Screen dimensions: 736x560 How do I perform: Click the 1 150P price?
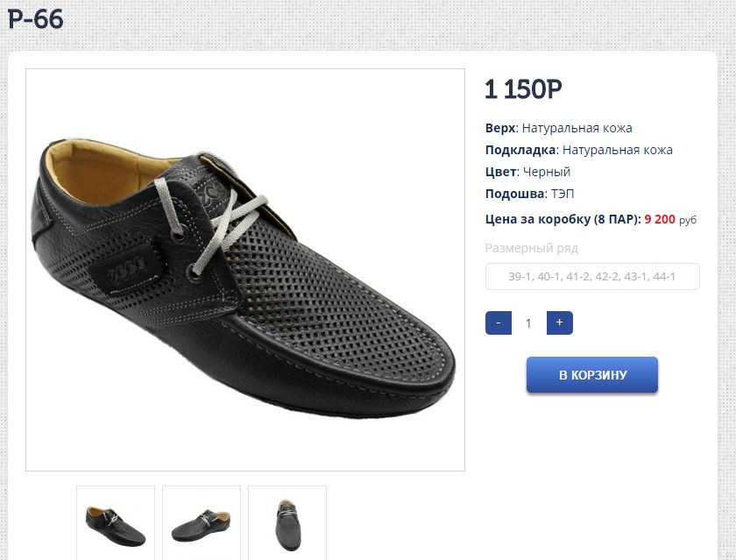pyautogui.click(x=523, y=89)
